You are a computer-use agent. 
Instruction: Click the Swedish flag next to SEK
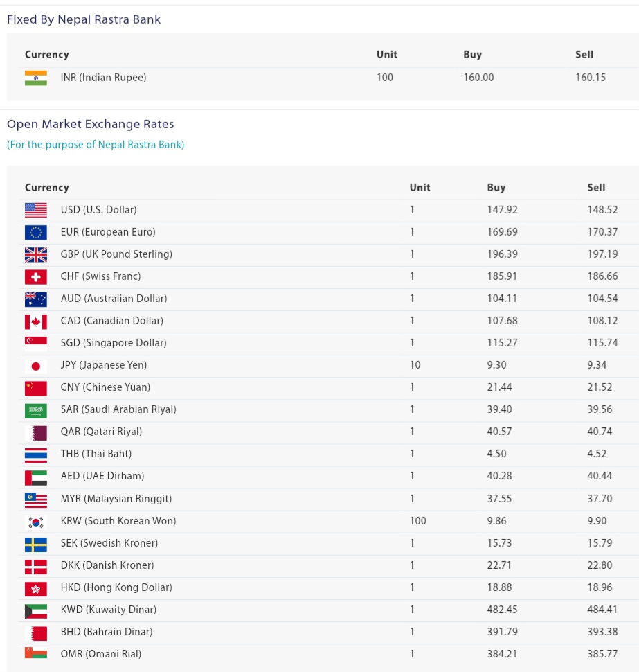[36, 543]
